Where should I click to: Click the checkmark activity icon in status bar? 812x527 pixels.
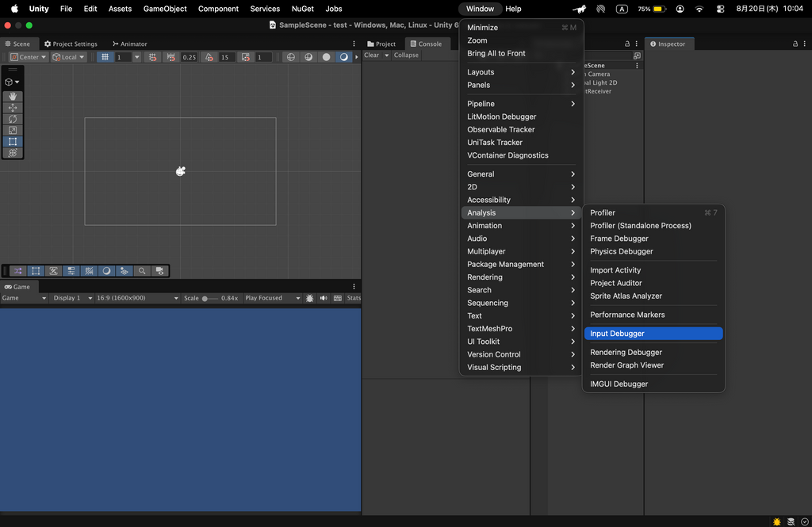805,521
